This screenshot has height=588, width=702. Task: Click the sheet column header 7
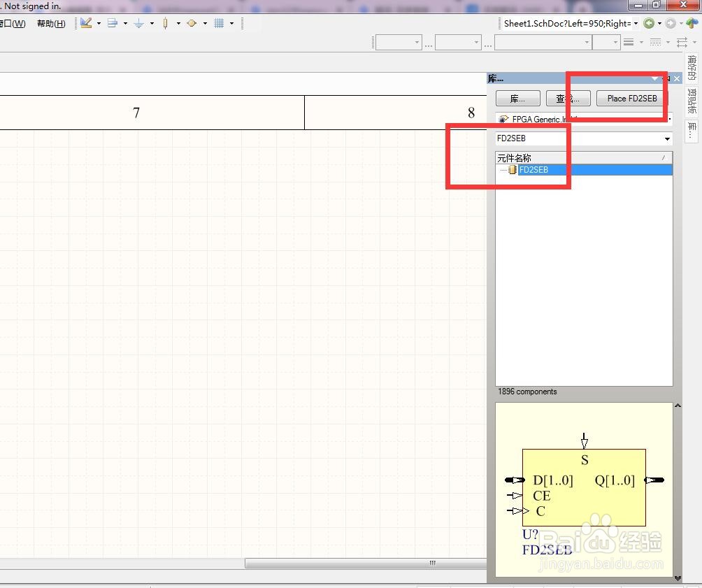coord(136,113)
